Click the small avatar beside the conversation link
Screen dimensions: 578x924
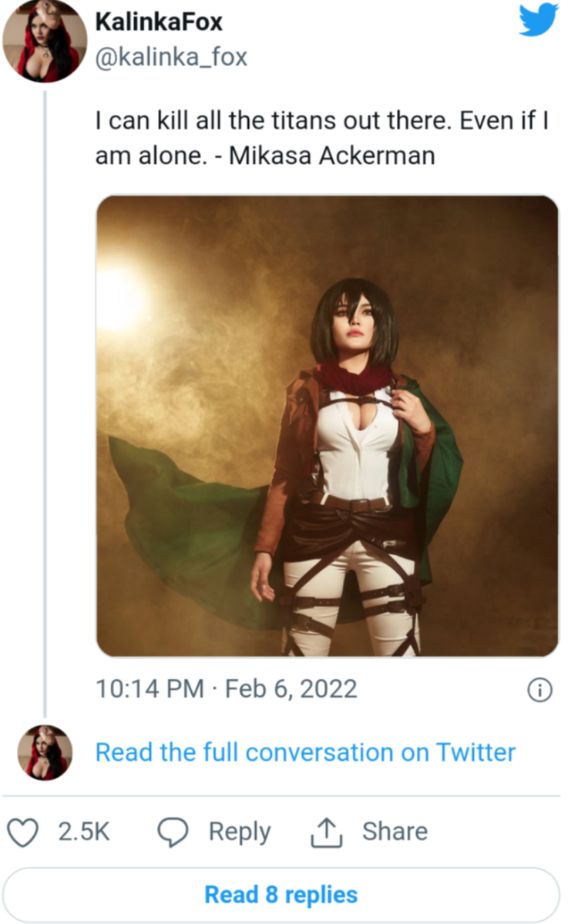(x=45, y=752)
